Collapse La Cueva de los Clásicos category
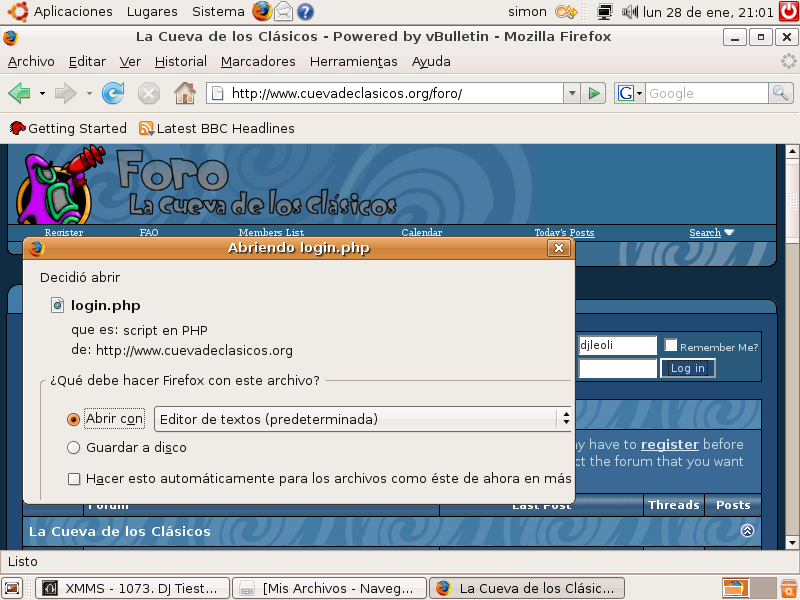This screenshot has width=800, height=600. 747,531
